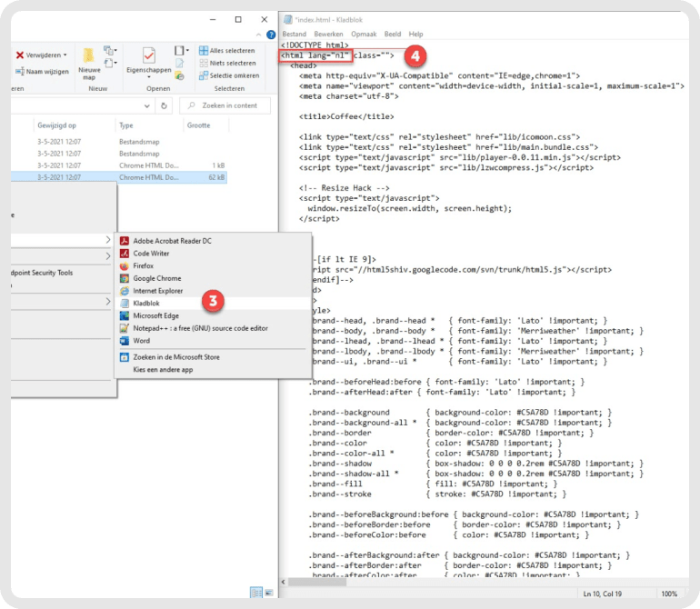Select Kies een andere app
Screen dimensions: 700x609
[x=163, y=370]
